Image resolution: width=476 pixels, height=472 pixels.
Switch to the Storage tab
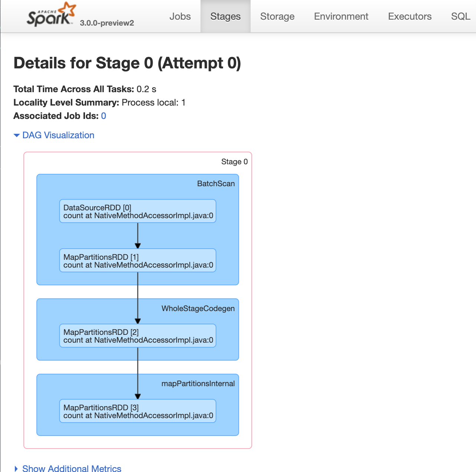(277, 16)
